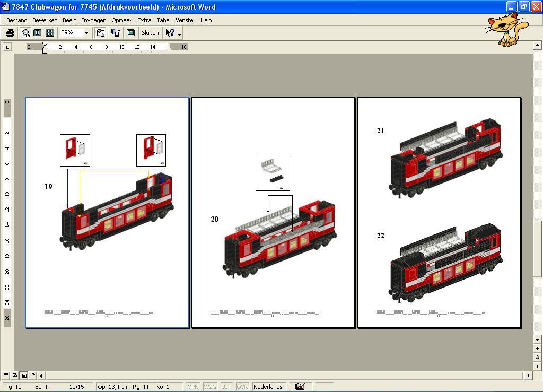Image resolution: width=543 pixels, height=392 pixels.
Task: Open the Bewerken menu
Action: (x=45, y=20)
